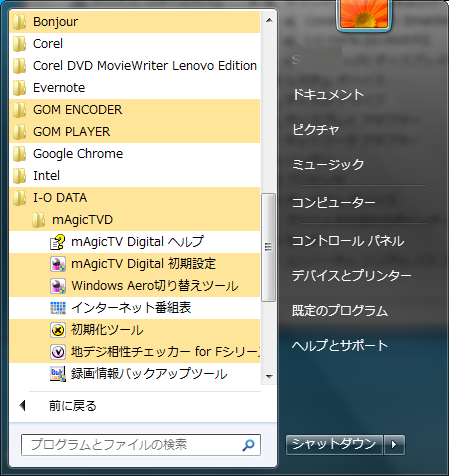
Task: Select the Bonjour text label
Action: click(56, 22)
